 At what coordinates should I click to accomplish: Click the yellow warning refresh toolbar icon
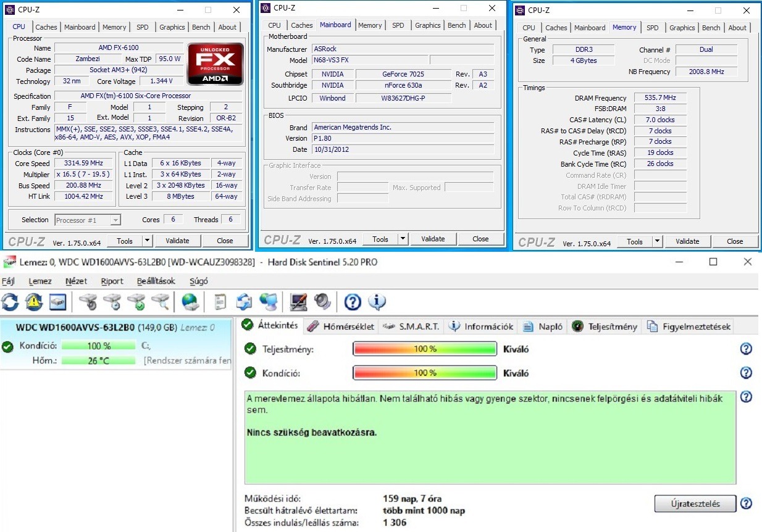tap(34, 302)
